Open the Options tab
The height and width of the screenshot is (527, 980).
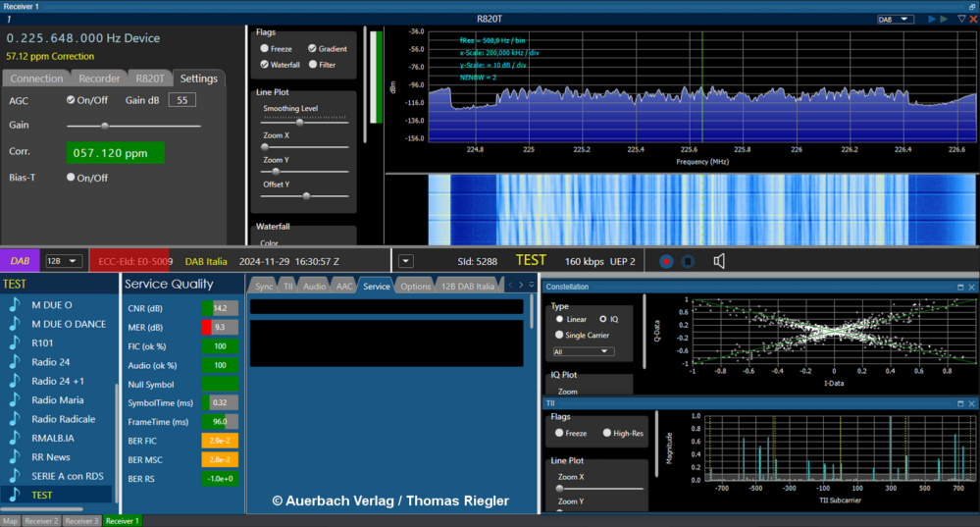tap(415, 287)
